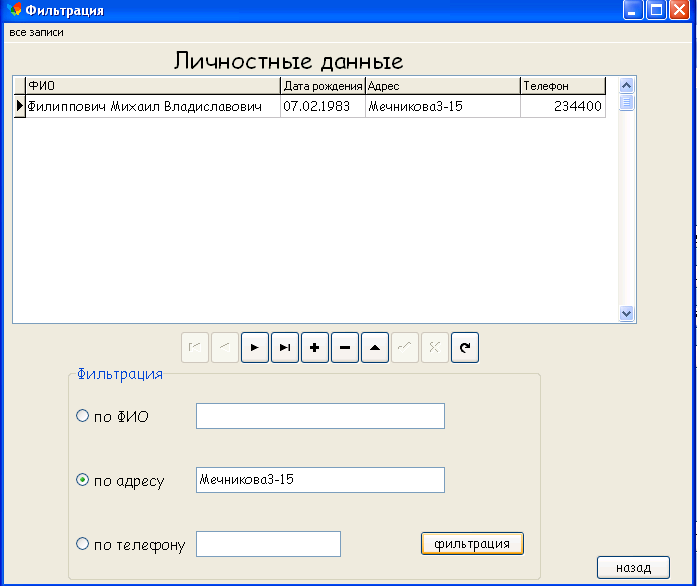Close the Фильтрация window
Viewport: 697px width, 586px height.
tap(680, 10)
